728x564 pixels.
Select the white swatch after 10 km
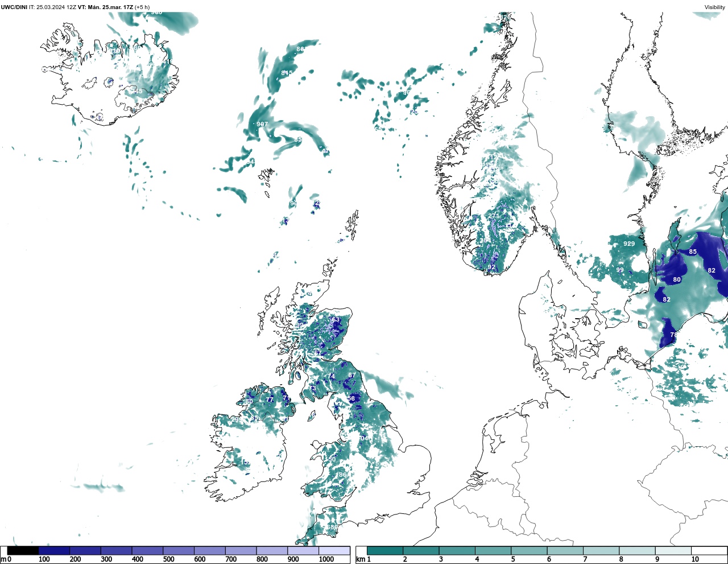709,550
